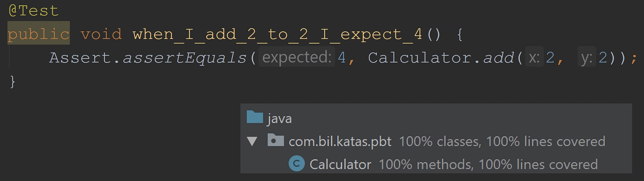
Task: Click the @Test annotation
Action: 33,11
